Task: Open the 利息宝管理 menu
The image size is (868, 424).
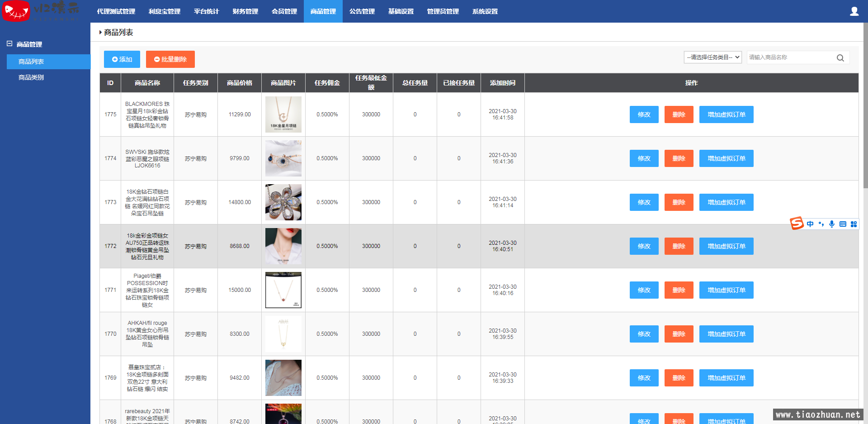Action: click(x=165, y=11)
